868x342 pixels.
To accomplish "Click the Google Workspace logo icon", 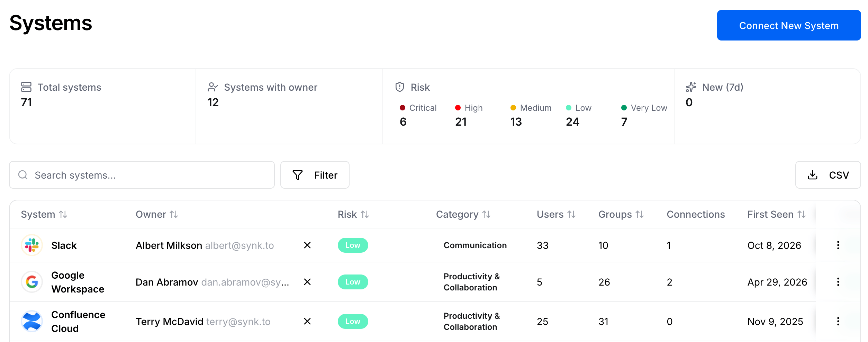I will 32,282.
